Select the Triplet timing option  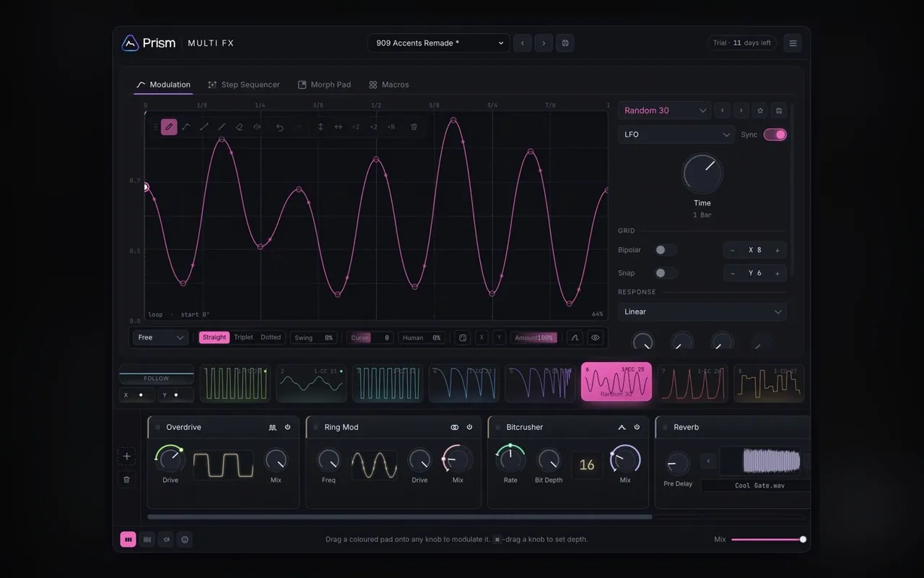point(243,337)
